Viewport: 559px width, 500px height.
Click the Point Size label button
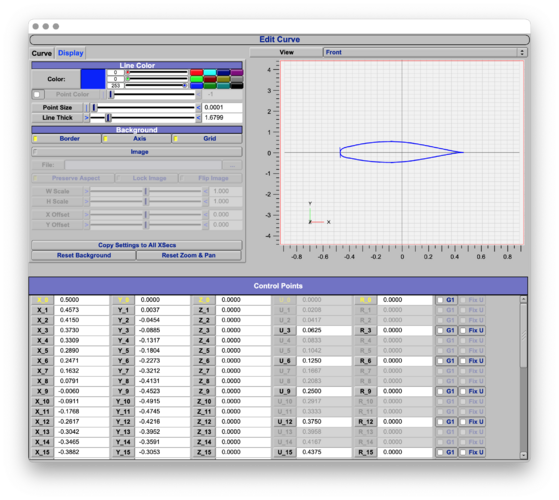pyautogui.click(x=57, y=107)
